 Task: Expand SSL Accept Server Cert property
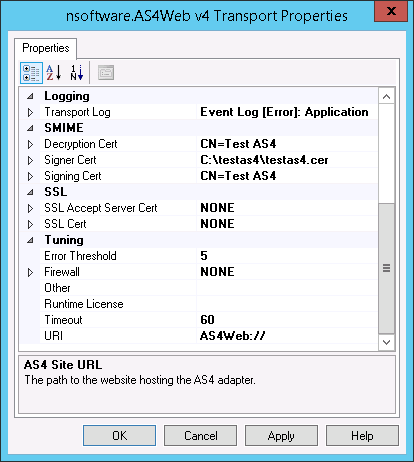30,208
